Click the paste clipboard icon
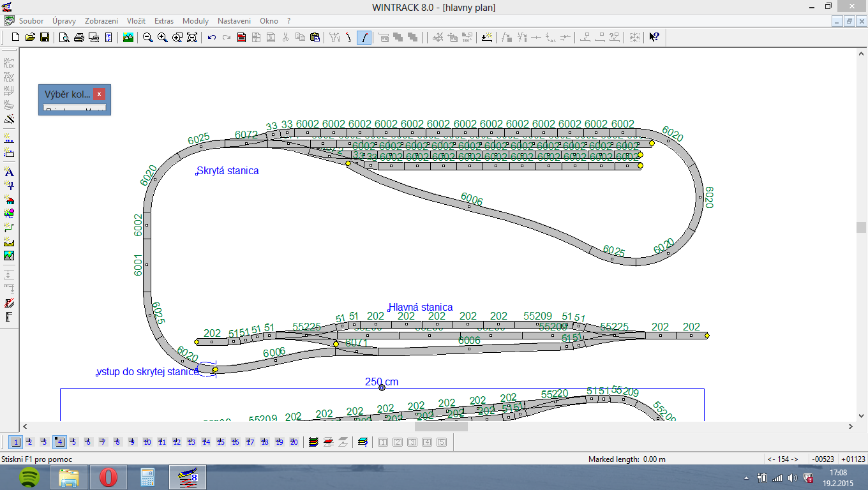The image size is (868, 490). (x=315, y=38)
